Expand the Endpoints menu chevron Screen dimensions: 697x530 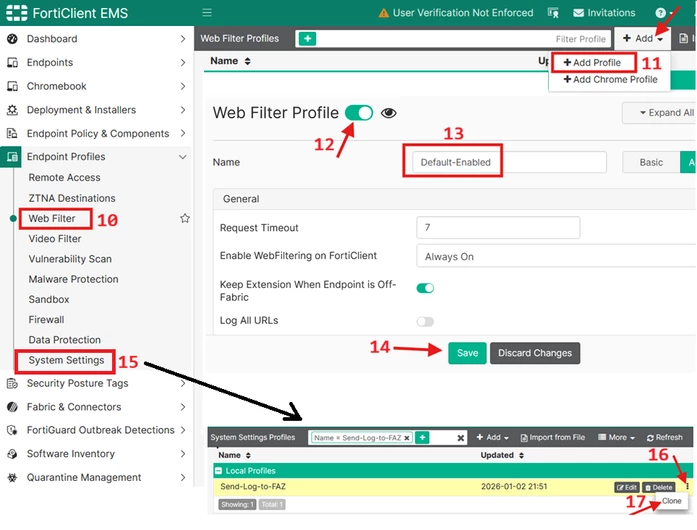183,63
